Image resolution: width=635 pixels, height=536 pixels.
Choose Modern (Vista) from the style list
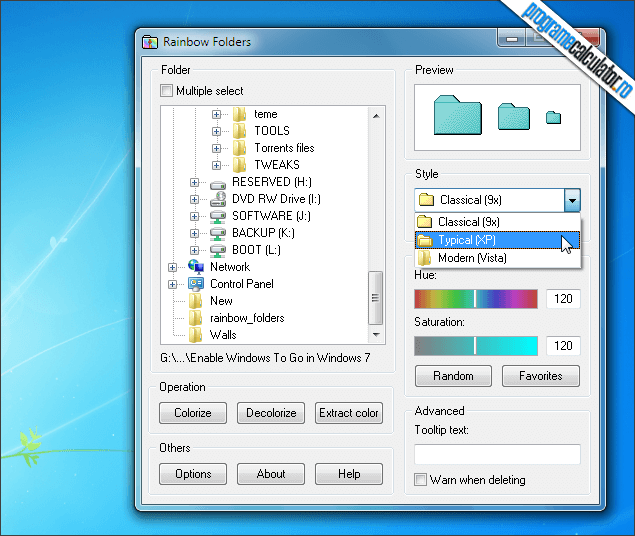pos(498,258)
